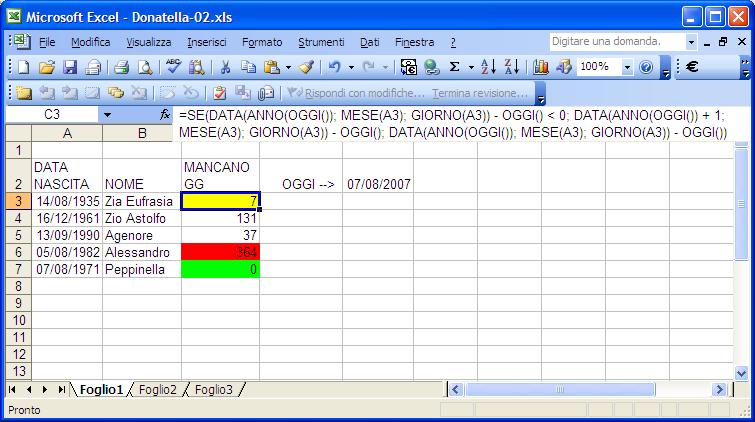This screenshot has height=422, width=755.
Task: Run the spelling check tool
Action: [x=173, y=67]
